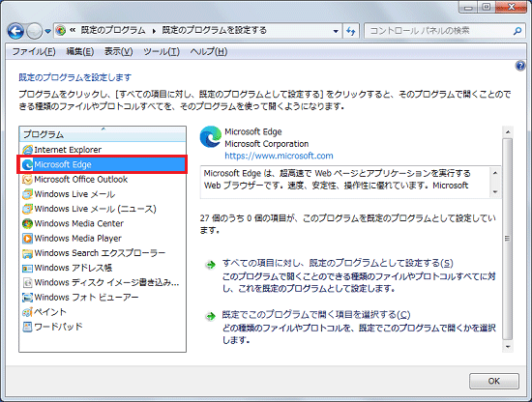Click 既定のプログラム breadcrumb in address bar

113,31
